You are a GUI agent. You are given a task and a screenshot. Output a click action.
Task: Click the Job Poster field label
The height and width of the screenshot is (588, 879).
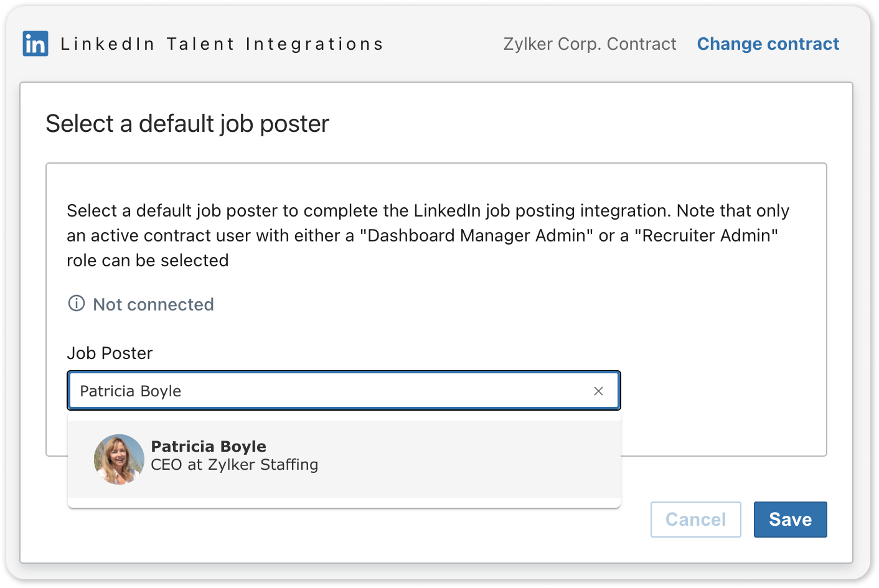click(110, 353)
